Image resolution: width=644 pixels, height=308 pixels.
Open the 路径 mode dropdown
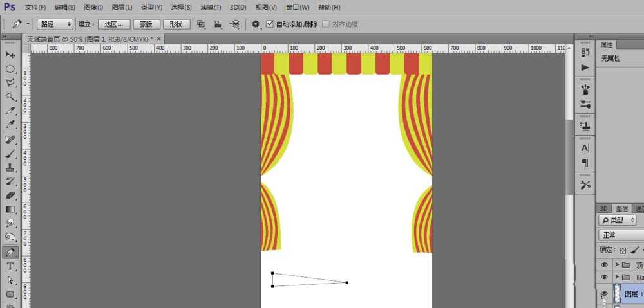pyautogui.click(x=55, y=24)
